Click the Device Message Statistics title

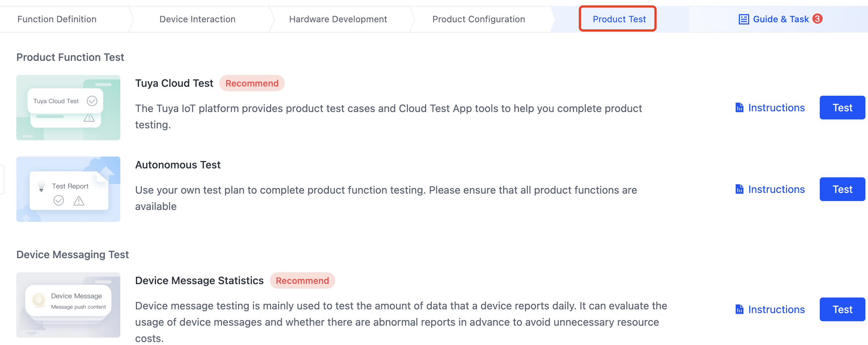click(199, 281)
